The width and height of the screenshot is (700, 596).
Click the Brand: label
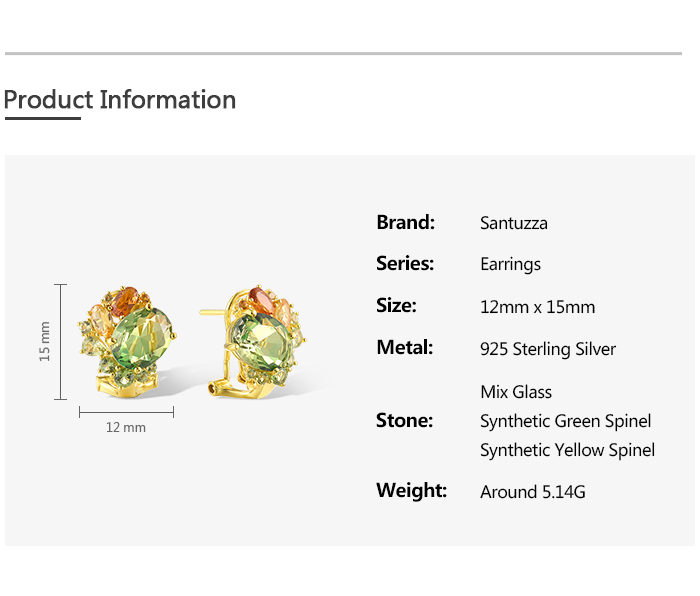click(405, 222)
